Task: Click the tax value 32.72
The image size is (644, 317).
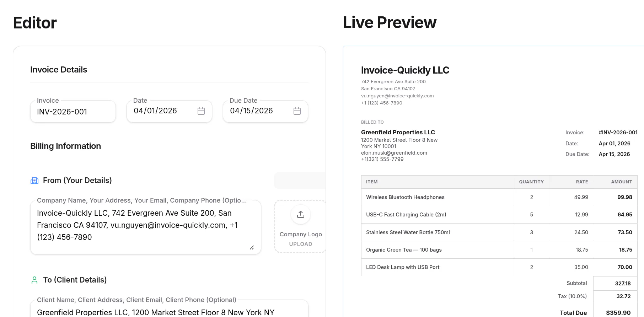Action: tap(623, 296)
